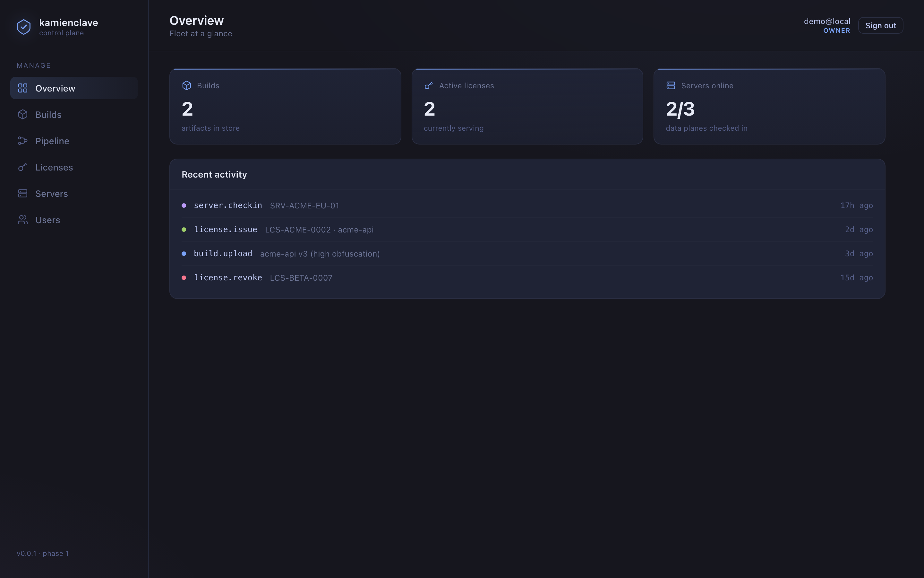924x578 pixels.
Task: Switch to the Users section
Action: [x=74, y=220]
